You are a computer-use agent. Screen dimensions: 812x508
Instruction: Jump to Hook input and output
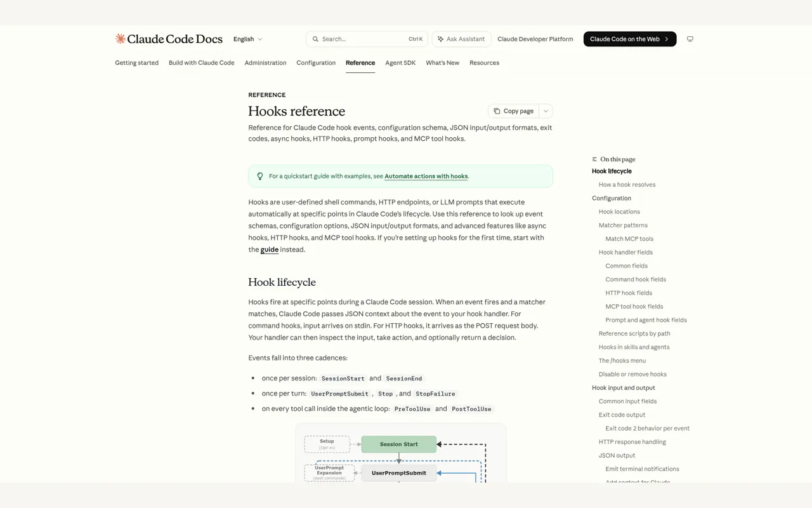(x=624, y=388)
